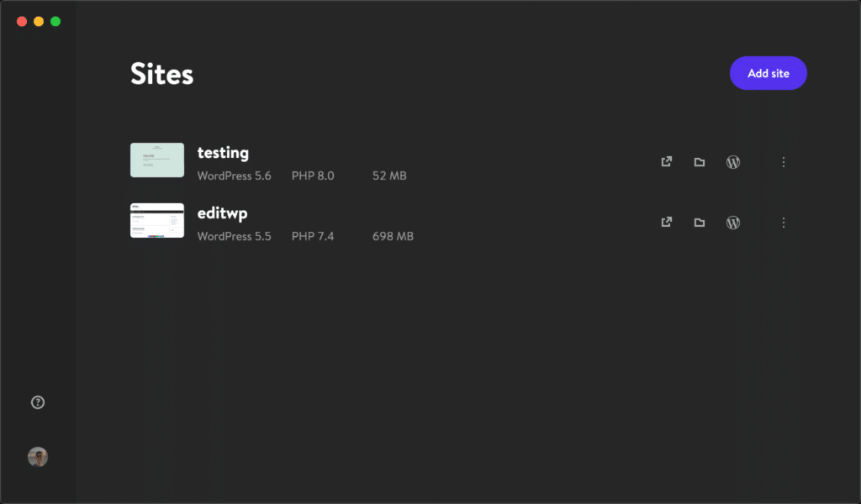Open WordPress admin for editwp site

pos(732,223)
